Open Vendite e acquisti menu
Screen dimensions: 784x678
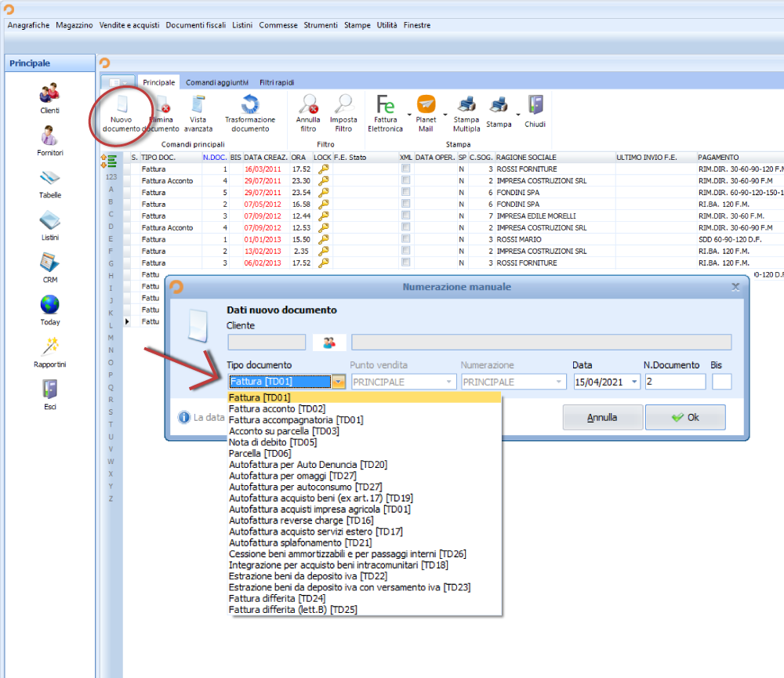129,25
